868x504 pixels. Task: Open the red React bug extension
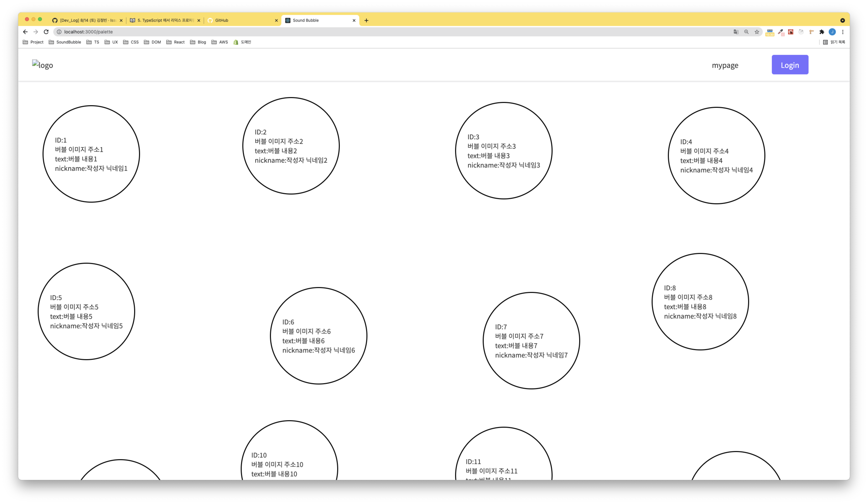pos(791,32)
